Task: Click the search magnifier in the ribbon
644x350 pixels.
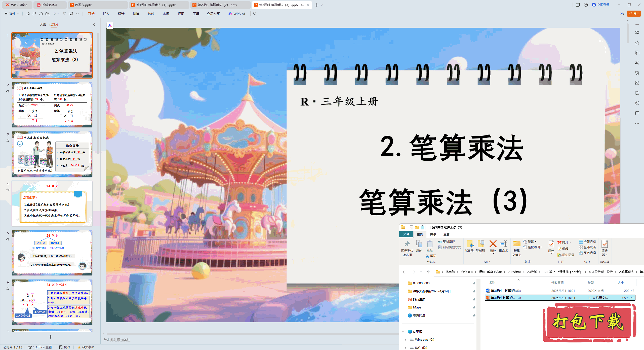Action: [255, 14]
